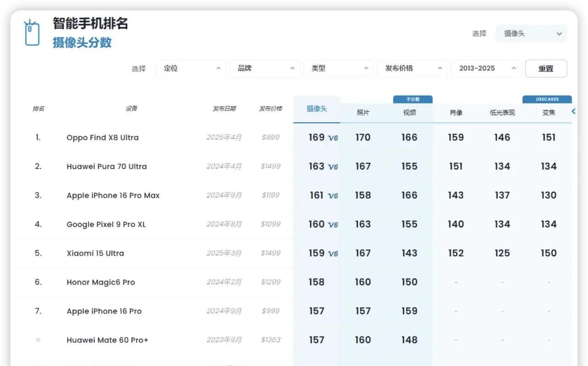Image resolution: width=588 pixels, height=366 pixels.
Task: Click the 发布日期 column header
Action: 224,109
